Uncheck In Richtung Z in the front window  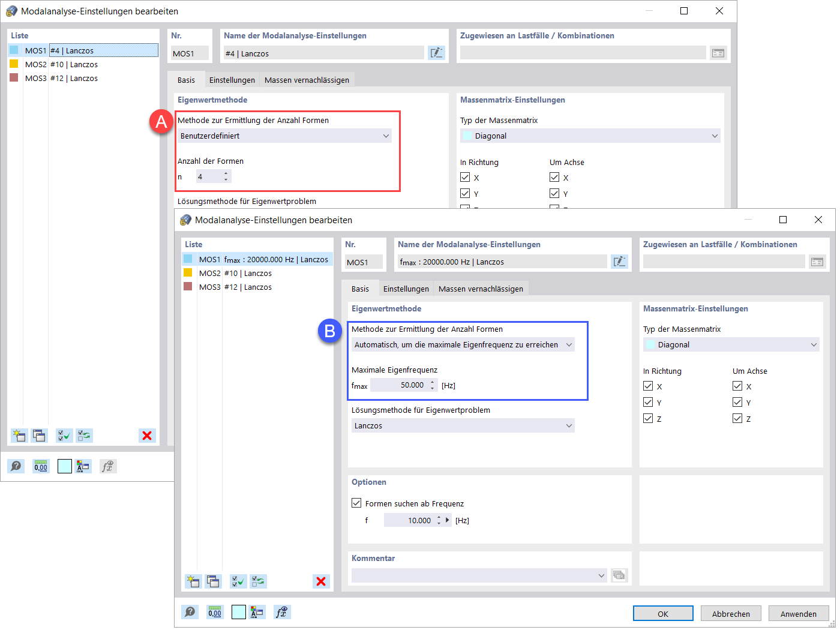pos(648,418)
